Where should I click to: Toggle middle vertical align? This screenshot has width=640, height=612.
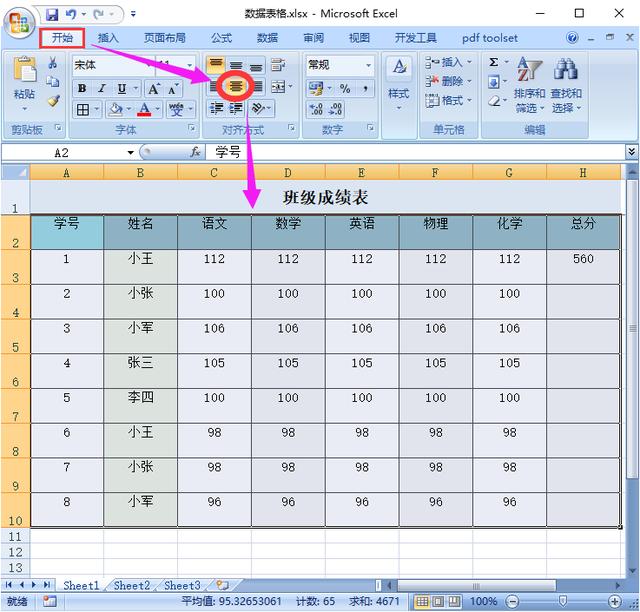[x=236, y=65]
